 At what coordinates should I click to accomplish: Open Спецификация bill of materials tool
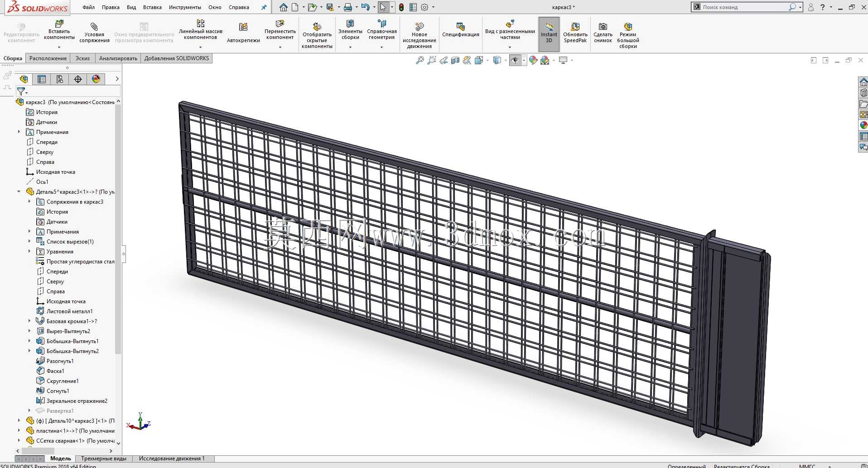[x=460, y=30]
